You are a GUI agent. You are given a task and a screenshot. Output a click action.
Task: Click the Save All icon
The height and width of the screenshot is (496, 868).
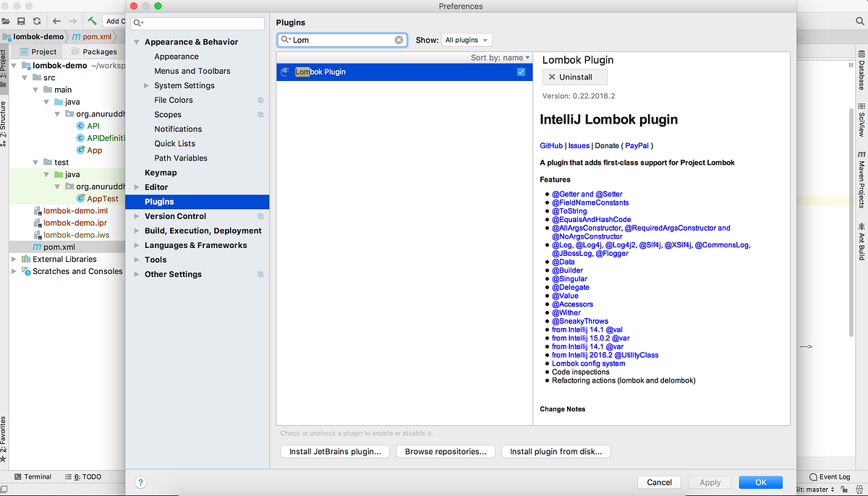pos(21,21)
